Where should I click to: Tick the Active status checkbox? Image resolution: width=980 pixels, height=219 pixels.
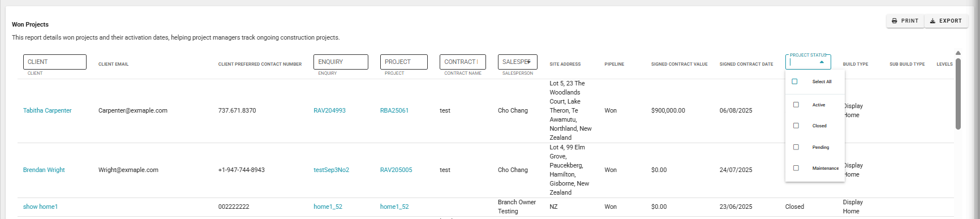796,105
